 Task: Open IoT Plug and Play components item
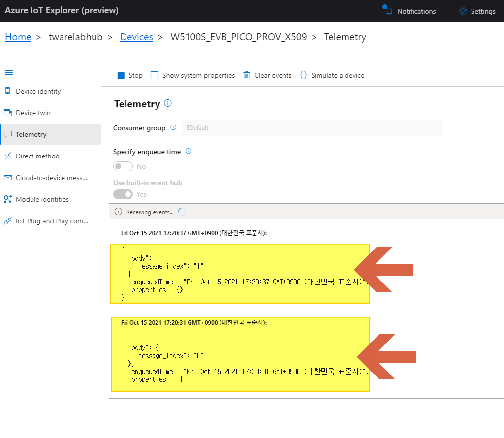tap(51, 221)
